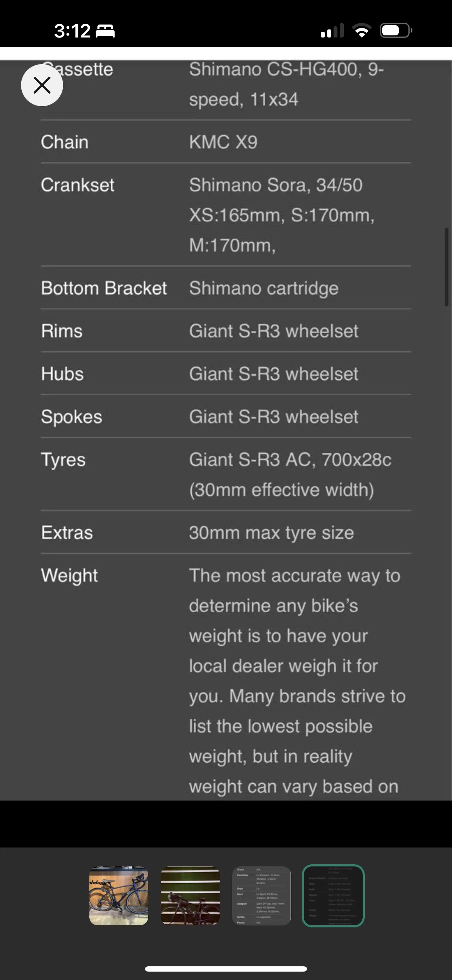Tap the 3:12 clock in the status bar

[x=72, y=31]
